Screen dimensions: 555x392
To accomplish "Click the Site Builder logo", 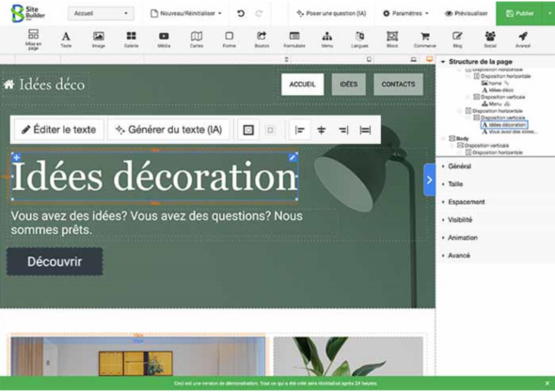I will (28, 13).
